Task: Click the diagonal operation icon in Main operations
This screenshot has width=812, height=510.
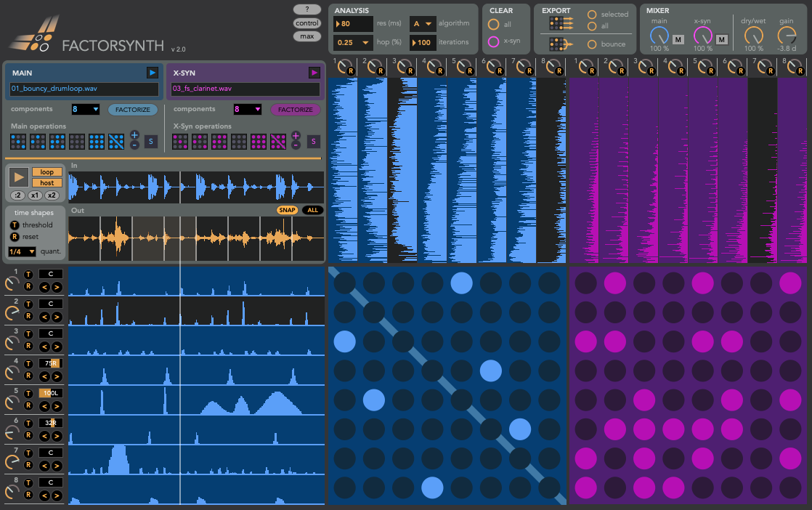Action: [x=115, y=142]
